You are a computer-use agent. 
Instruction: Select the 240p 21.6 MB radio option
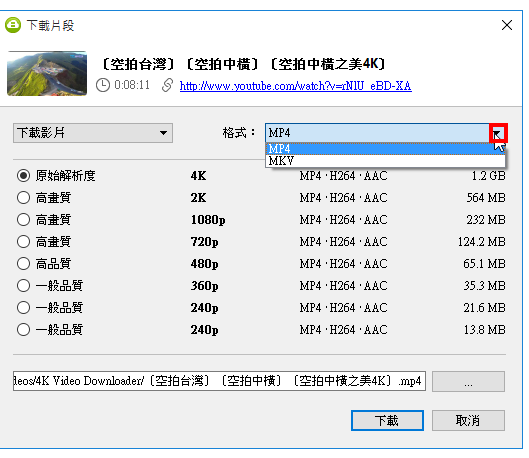pos(23,308)
